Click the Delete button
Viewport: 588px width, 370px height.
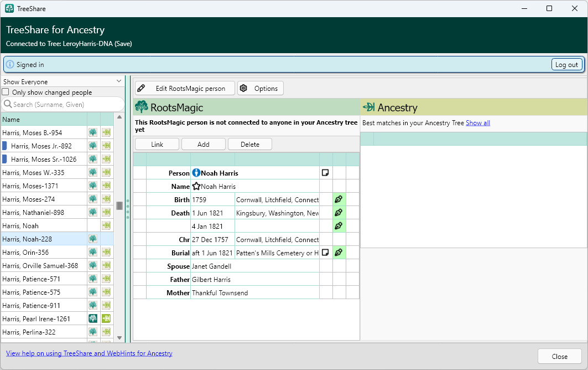click(x=250, y=144)
